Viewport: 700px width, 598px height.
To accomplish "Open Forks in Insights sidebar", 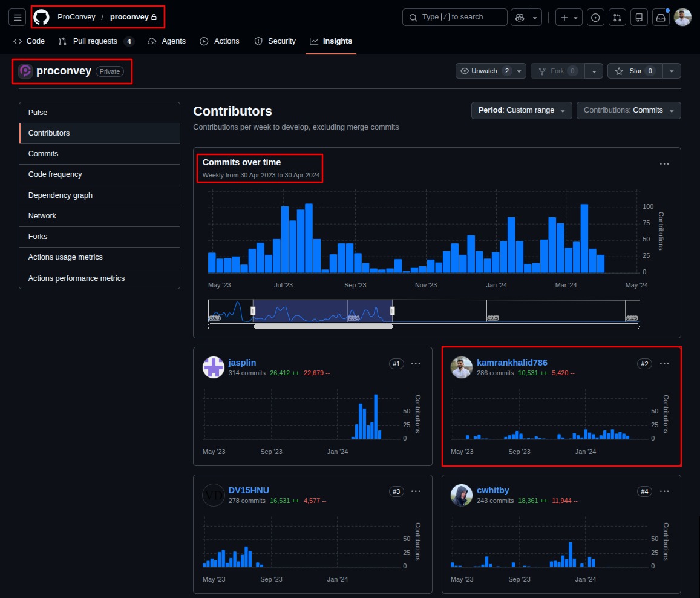I will tap(100, 236).
